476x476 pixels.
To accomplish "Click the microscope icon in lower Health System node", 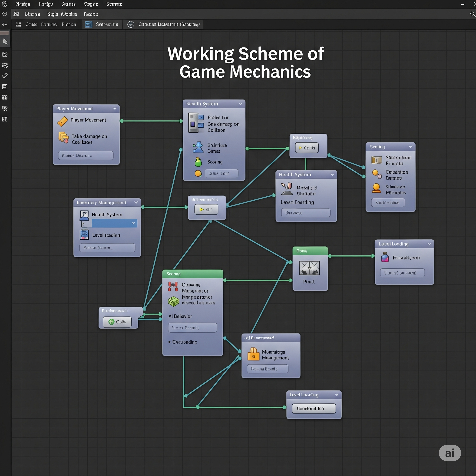I will (x=287, y=189).
